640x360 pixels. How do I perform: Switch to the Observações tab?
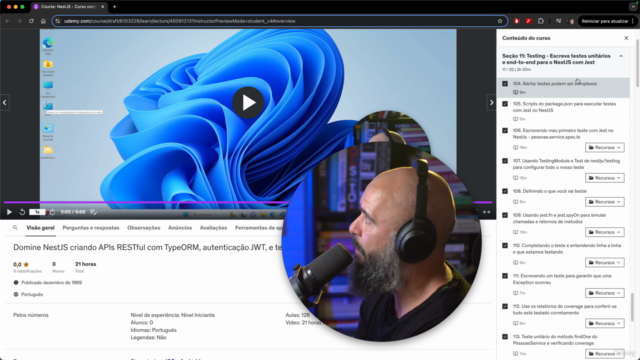pyautogui.click(x=144, y=228)
